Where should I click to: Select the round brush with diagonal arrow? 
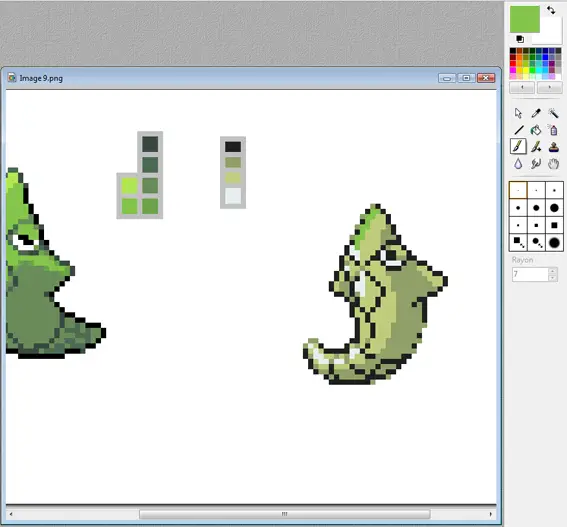tap(536, 243)
